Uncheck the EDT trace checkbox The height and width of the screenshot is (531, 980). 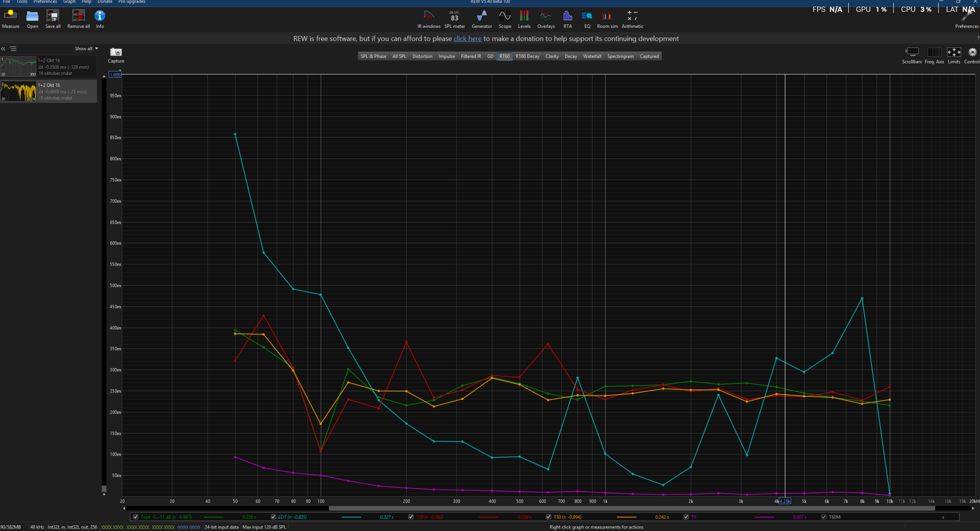(x=273, y=517)
